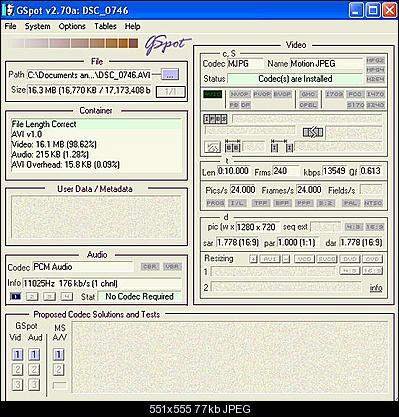This screenshot has height=417, width=399.
Task: Click MS A/V test button 2
Action: click(59, 369)
